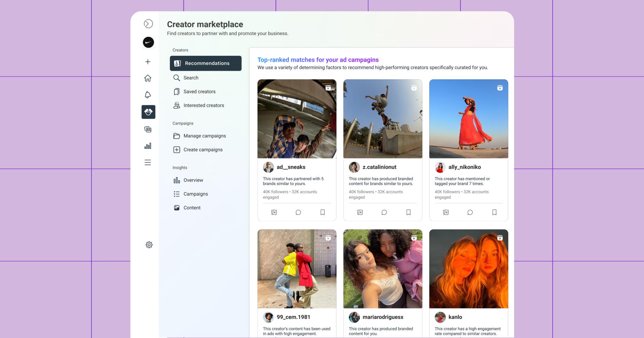Click kanlo username link
The width and height of the screenshot is (644, 338).
coord(455,317)
